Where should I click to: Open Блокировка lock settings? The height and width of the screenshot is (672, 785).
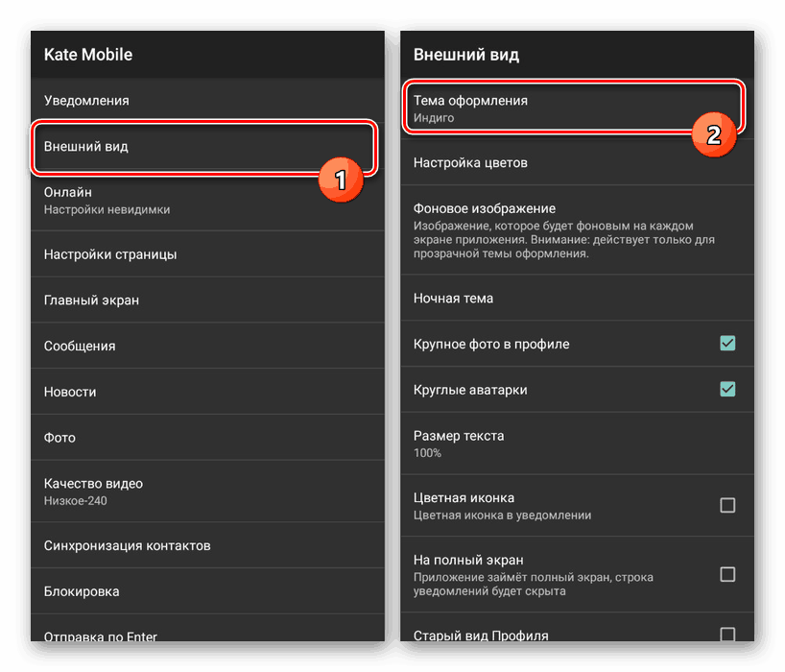click(82, 591)
